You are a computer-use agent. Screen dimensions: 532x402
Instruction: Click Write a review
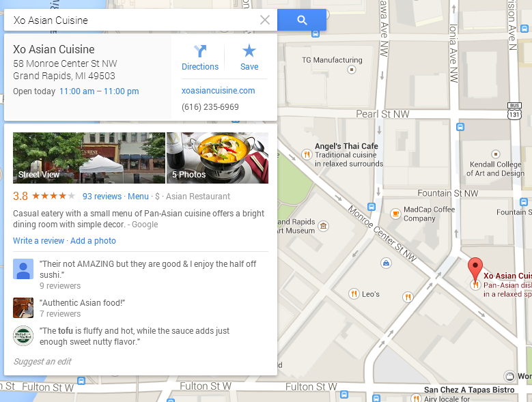[x=38, y=241]
